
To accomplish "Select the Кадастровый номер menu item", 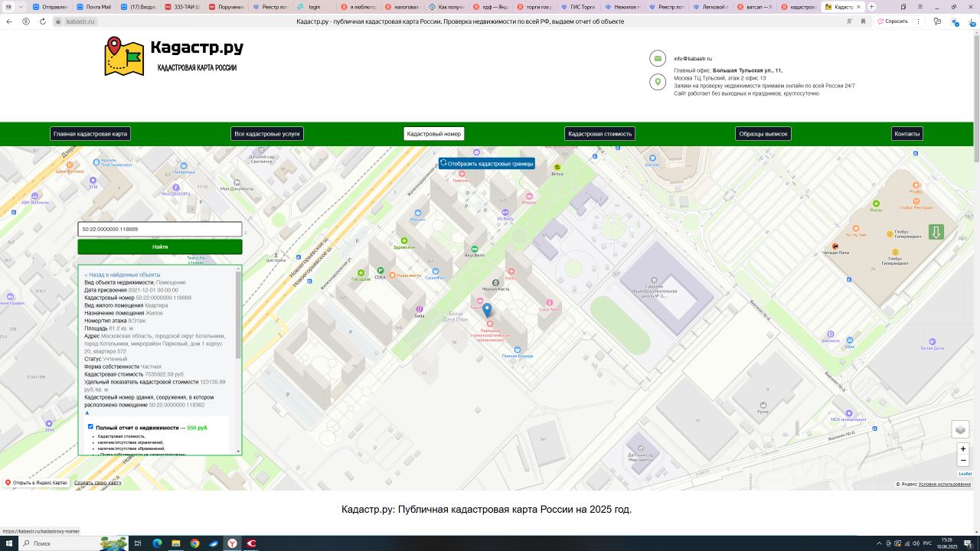I will (x=434, y=134).
